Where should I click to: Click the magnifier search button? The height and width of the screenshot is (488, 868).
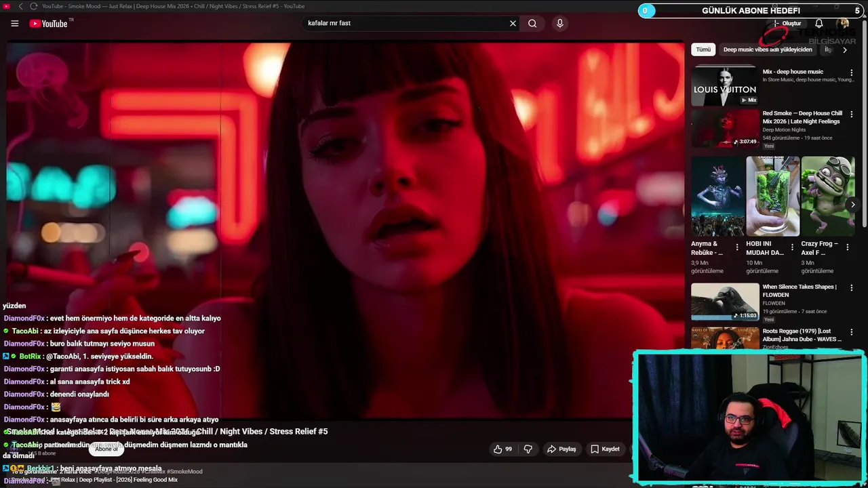(532, 23)
